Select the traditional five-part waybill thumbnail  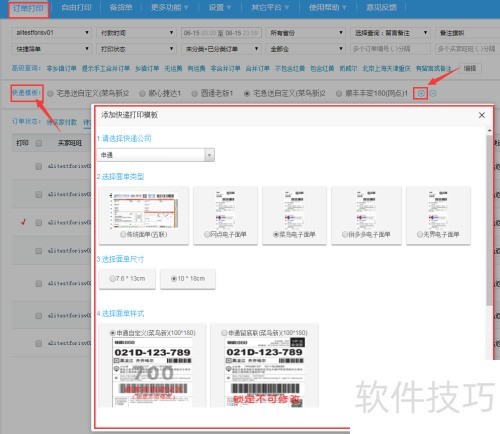[x=144, y=215]
